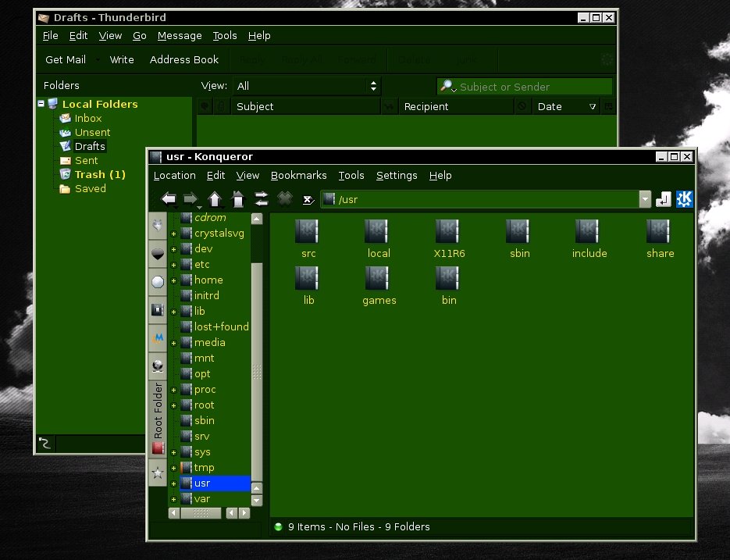Click the floppy disk sidebar icon
730x560 pixels.
[x=158, y=310]
